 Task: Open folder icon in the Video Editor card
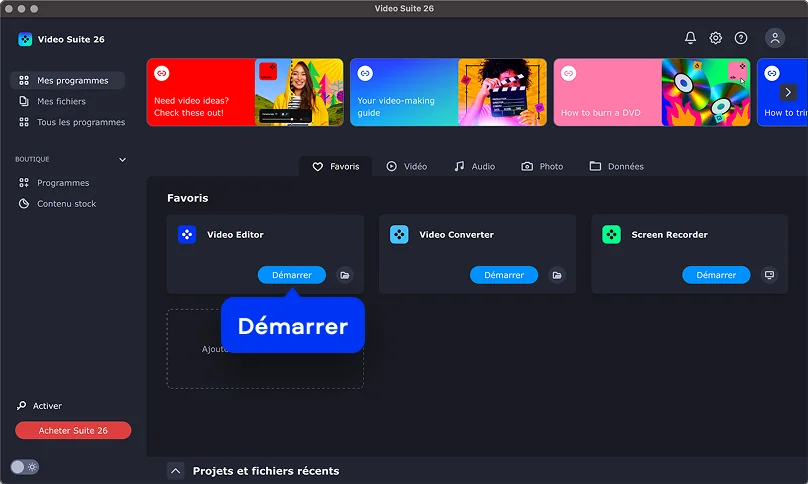coord(345,275)
